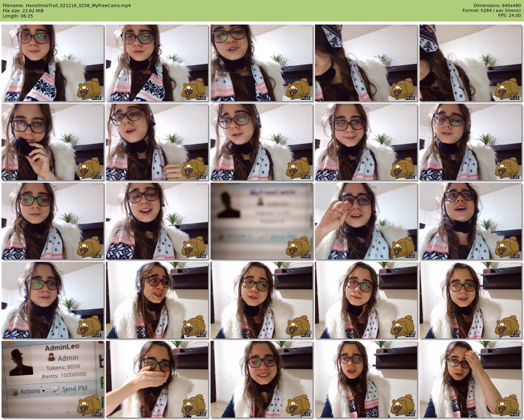Click the Filename text in the header
Image resolution: width=524 pixels, height=420 pixels.
click(67, 6)
